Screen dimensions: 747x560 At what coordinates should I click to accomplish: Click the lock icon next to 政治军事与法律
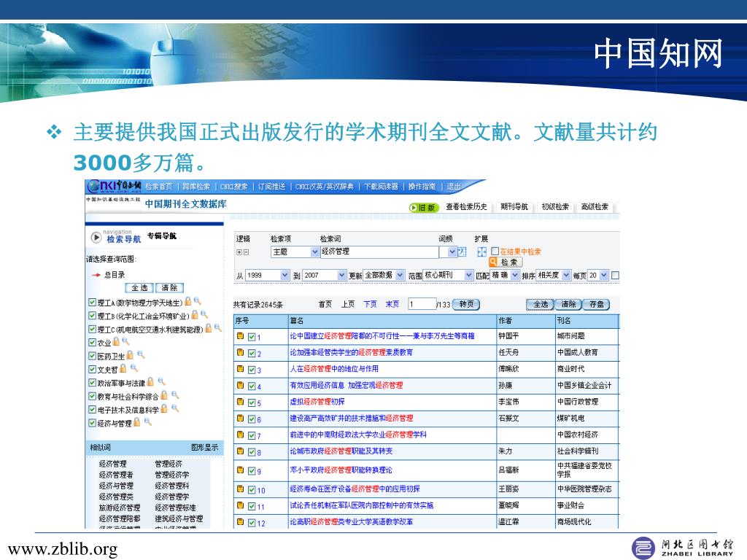click(x=150, y=381)
